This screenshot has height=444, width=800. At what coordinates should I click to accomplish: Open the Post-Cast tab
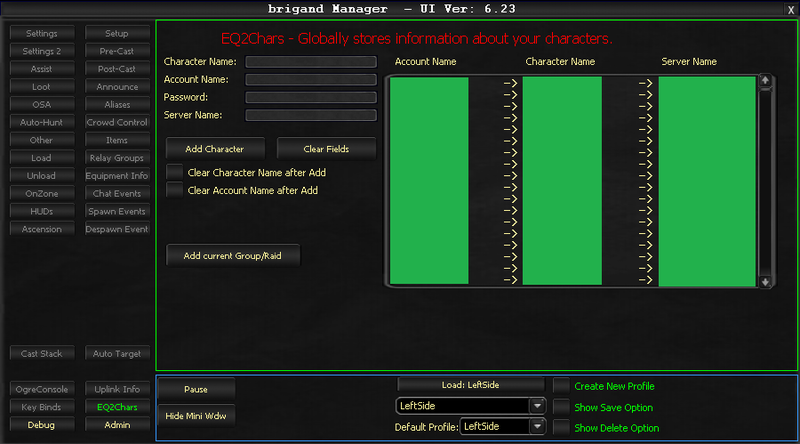117,69
